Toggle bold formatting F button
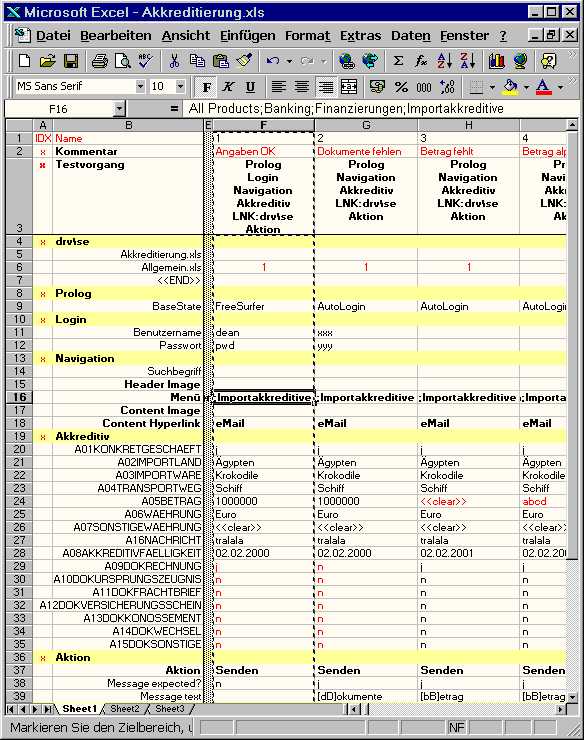Image resolution: width=584 pixels, height=740 pixels. (206, 87)
